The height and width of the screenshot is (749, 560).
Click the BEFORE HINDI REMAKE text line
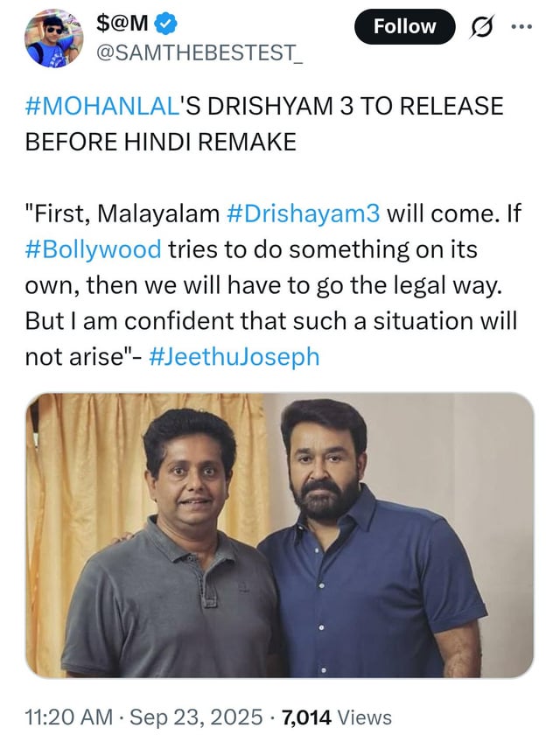coord(160,142)
